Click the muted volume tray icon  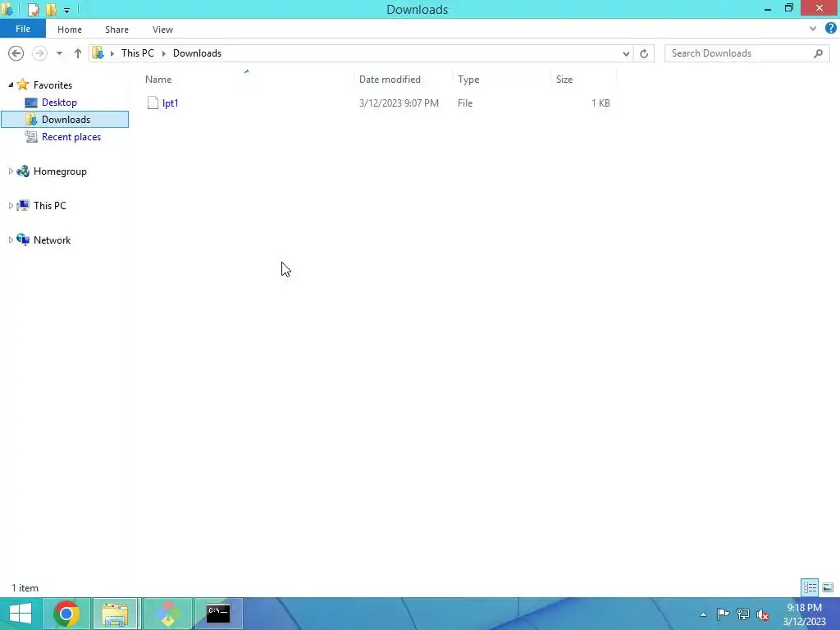point(763,614)
